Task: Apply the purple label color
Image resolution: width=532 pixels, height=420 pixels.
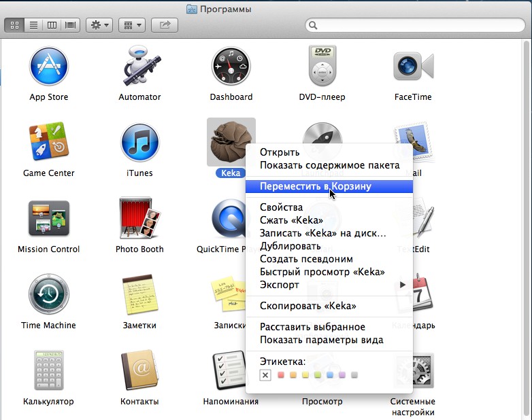Action: (342, 375)
